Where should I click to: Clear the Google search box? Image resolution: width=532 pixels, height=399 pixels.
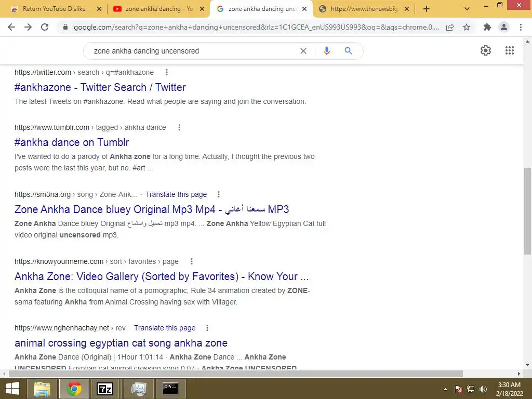pyautogui.click(x=303, y=51)
